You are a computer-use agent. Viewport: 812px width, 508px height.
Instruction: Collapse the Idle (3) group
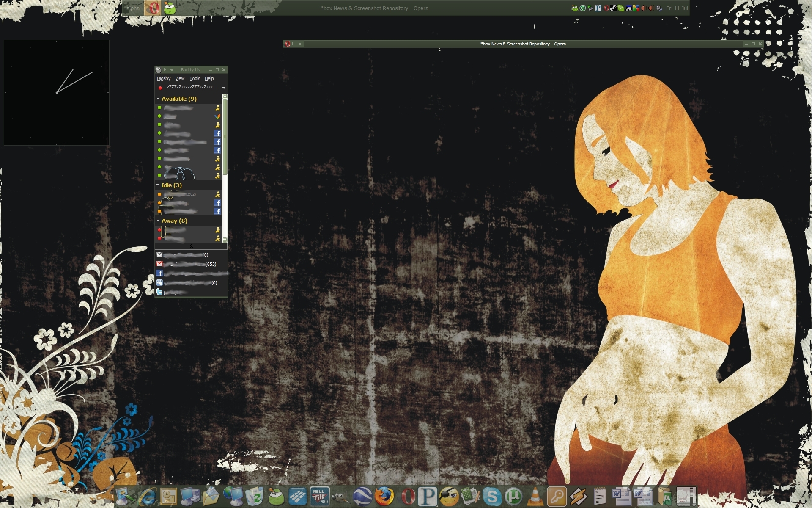click(x=158, y=185)
